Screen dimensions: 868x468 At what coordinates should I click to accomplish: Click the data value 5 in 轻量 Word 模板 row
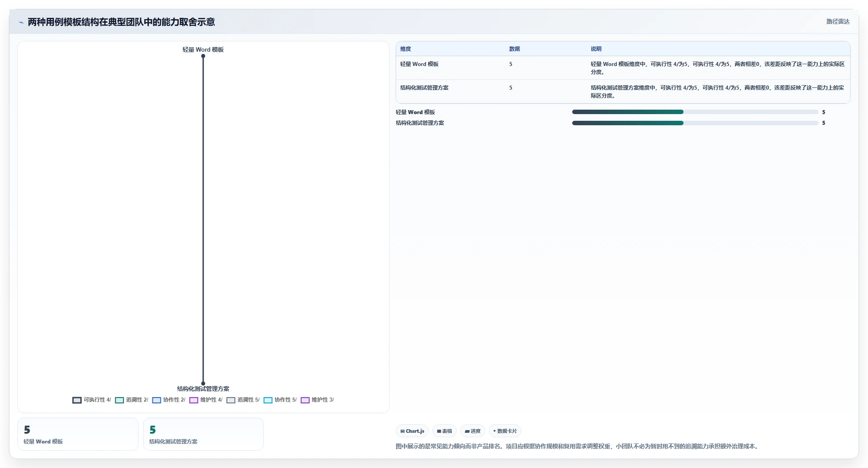pyautogui.click(x=511, y=64)
